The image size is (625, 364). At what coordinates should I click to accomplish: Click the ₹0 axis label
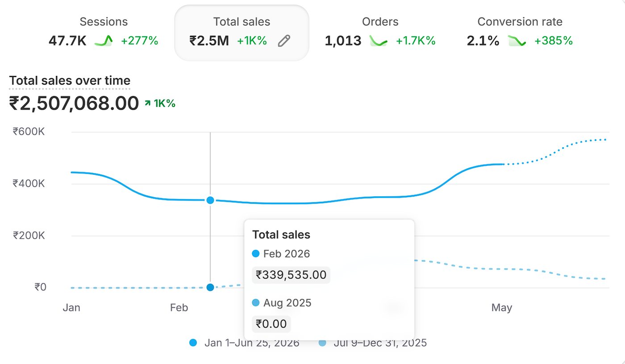(x=40, y=287)
